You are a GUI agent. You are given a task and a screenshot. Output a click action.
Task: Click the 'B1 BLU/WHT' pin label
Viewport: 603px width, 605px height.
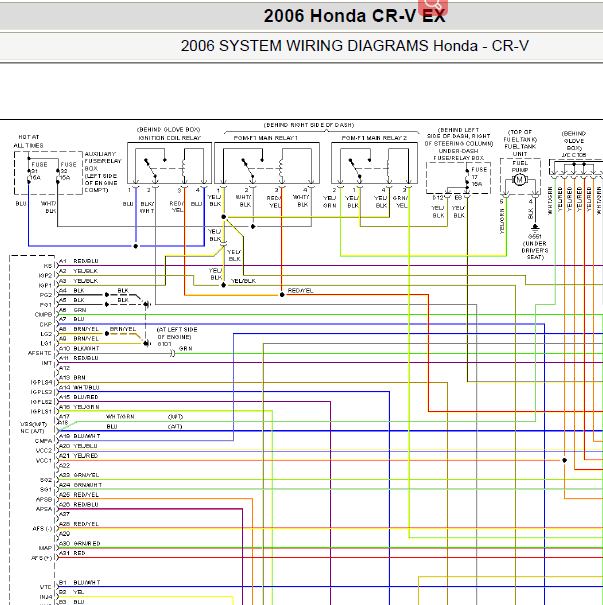[x=79, y=583]
